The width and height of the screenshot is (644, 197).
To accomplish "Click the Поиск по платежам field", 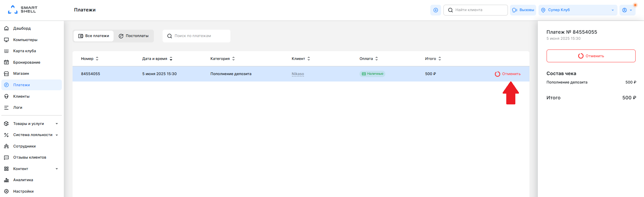I will (x=197, y=36).
